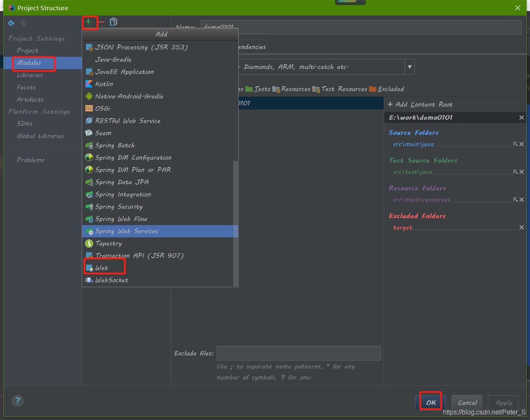
Task: Click the Cancel button
Action: pos(467,402)
